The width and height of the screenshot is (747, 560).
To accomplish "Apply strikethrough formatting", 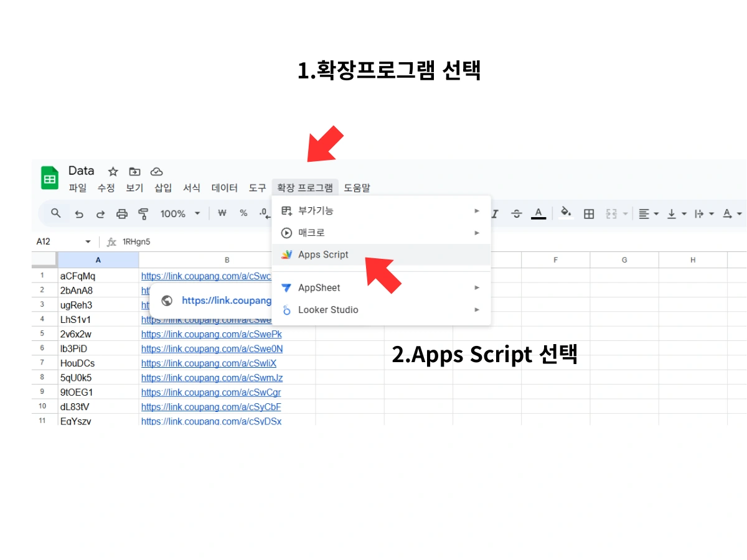I will 517,213.
